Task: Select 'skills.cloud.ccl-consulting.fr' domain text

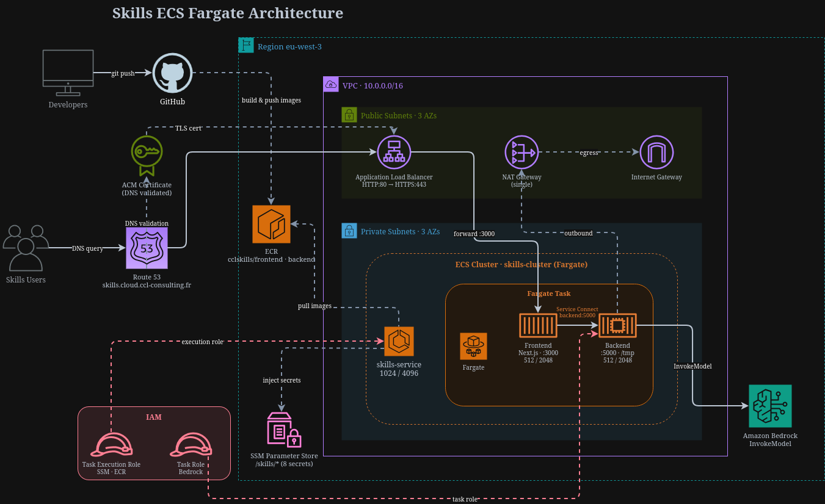Action: click(147, 285)
